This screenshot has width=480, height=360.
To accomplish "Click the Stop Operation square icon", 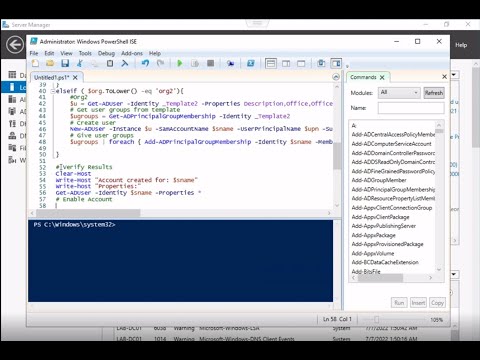I will [x=210, y=63].
